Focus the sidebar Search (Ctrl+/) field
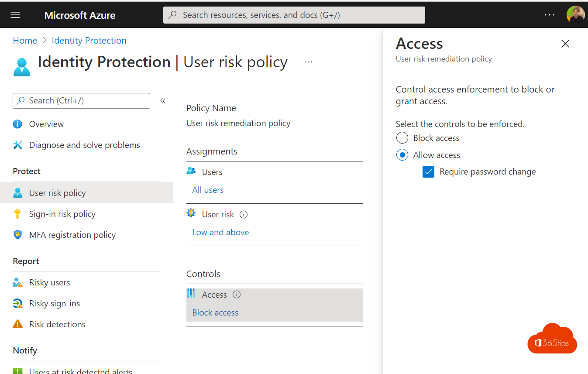 pyautogui.click(x=81, y=100)
